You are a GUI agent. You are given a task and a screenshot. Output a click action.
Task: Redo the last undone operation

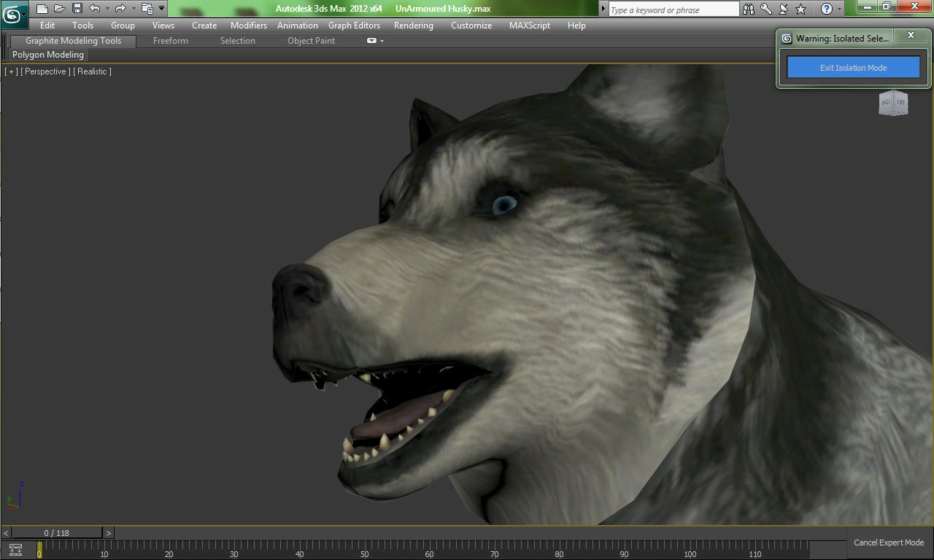(120, 9)
